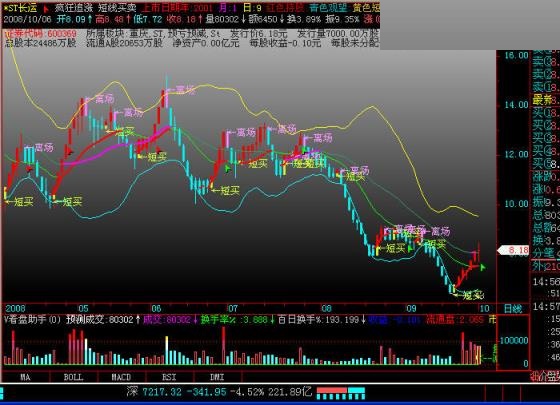560x405 pixels.
Task: Click the 100000 volume axis label
Action: 514,341
